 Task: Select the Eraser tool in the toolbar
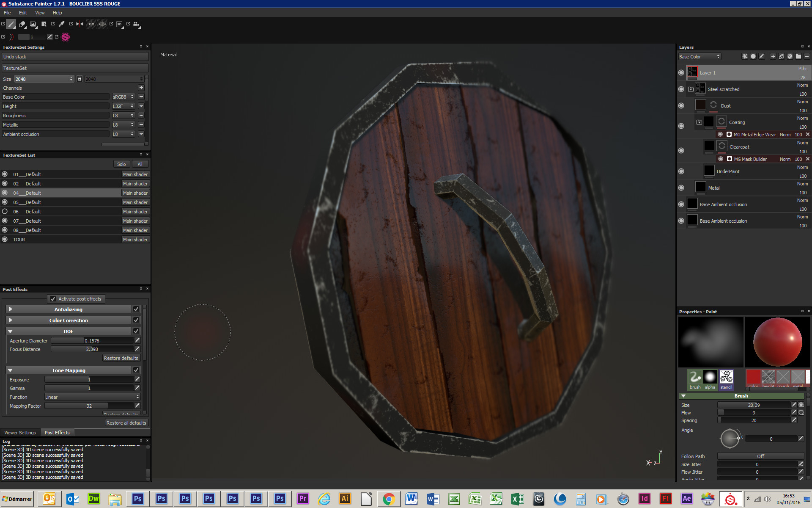click(x=22, y=25)
